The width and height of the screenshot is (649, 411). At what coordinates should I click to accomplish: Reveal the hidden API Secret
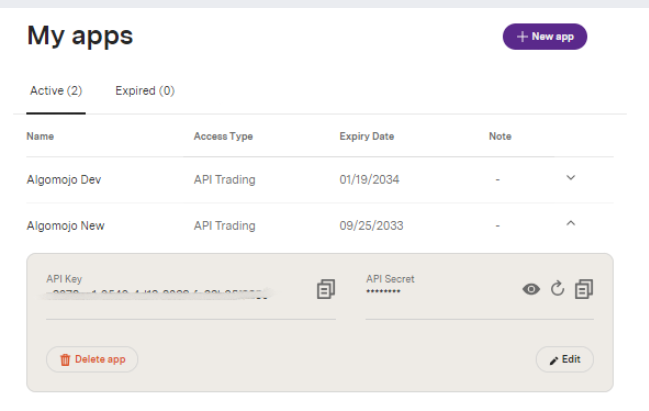click(x=531, y=289)
